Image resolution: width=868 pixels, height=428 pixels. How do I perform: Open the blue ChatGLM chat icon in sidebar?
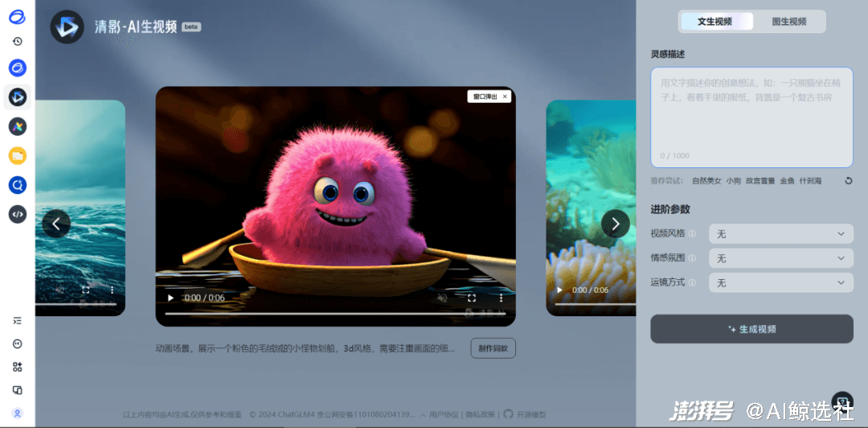[x=17, y=68]
